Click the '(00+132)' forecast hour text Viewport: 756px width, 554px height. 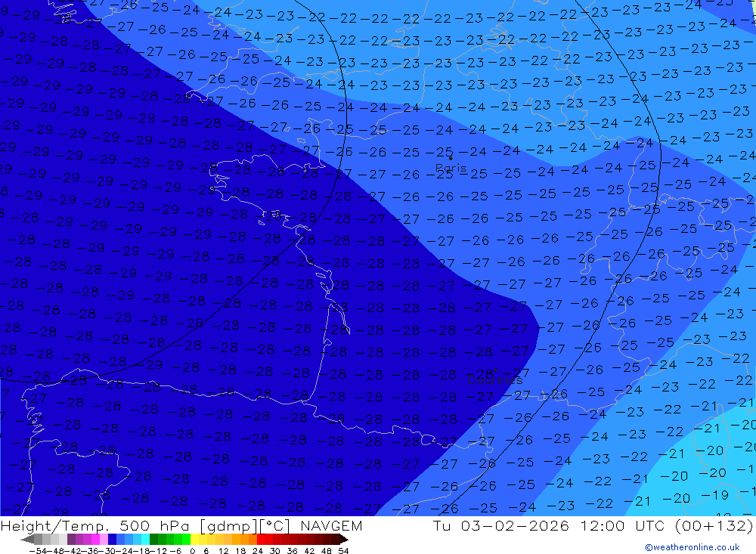click(714, 525)
